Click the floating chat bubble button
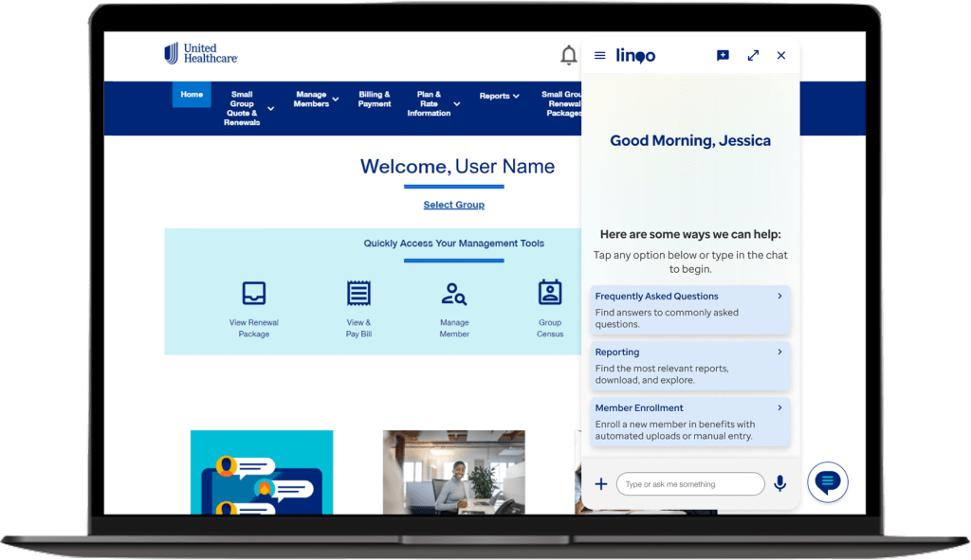971x560 pixels. (827, 482)
